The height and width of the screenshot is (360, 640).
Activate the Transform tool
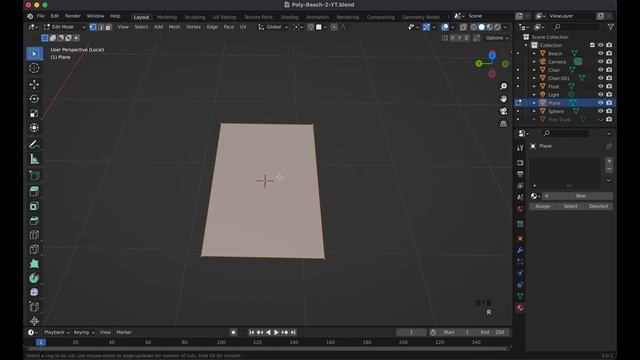tap(34, 128)
